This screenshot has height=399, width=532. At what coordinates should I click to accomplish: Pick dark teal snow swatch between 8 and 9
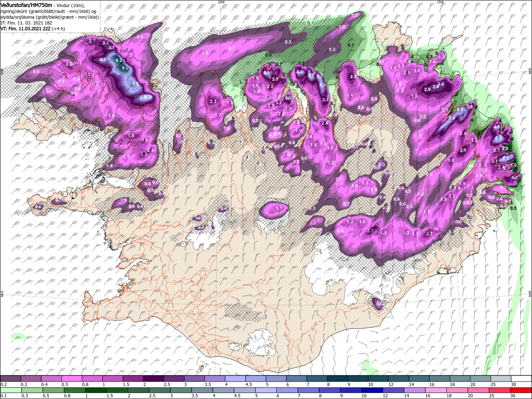pos(337,379)
